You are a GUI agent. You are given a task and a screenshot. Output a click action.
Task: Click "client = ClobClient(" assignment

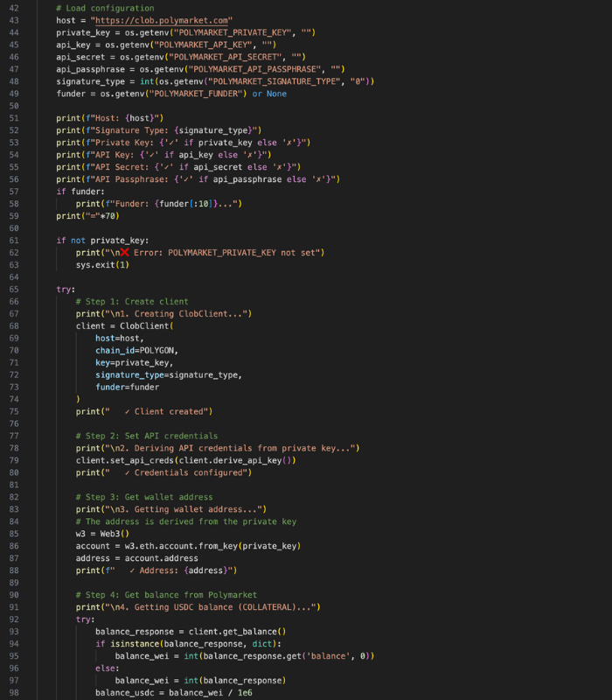click(x=124, y=325)
